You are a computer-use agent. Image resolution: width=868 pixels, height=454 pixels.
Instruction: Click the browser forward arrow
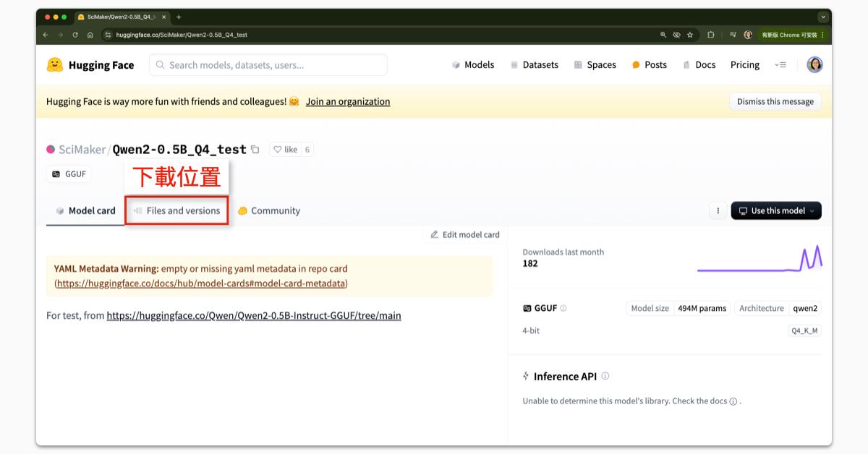60,35
